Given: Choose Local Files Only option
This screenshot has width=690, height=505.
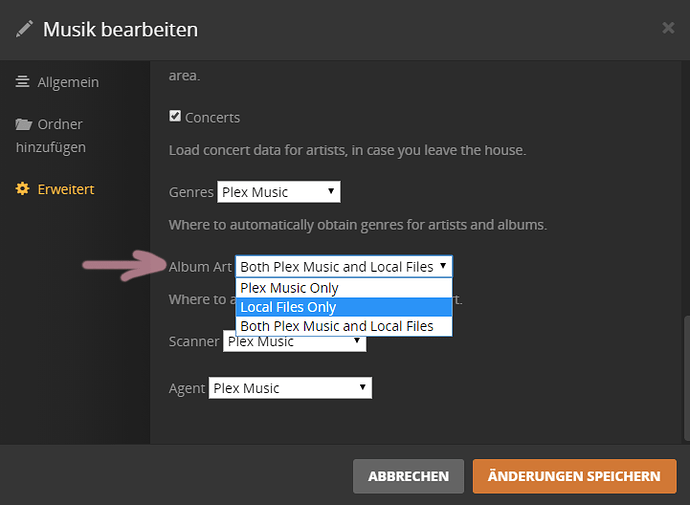Looking at the screenshot, I should tap(344, 307).
